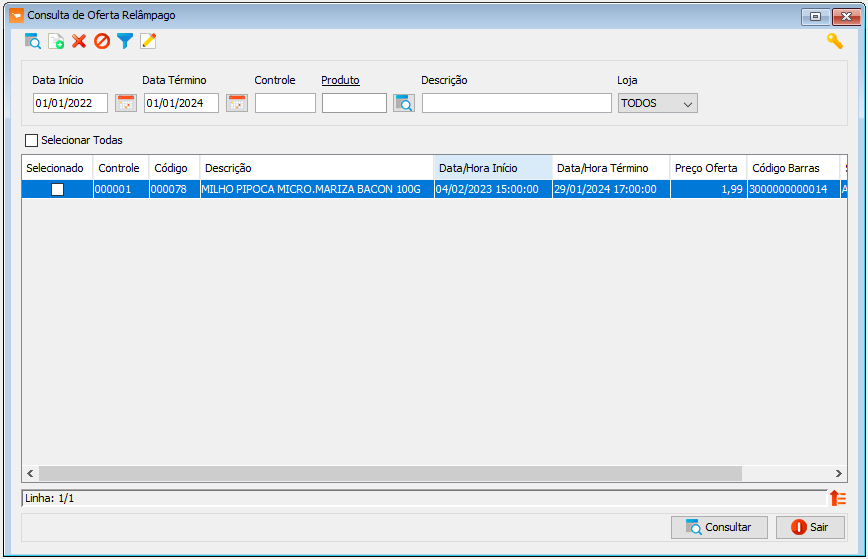Click the golden key icon
868x559 pixels.
[835, 41]
